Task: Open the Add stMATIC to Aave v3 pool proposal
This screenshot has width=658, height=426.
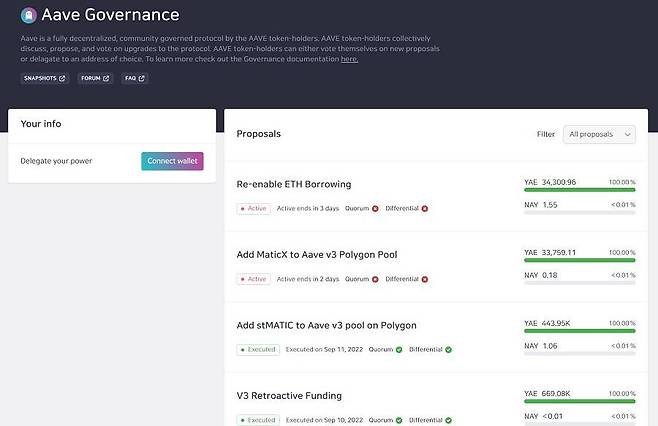Action: (326, 325)
